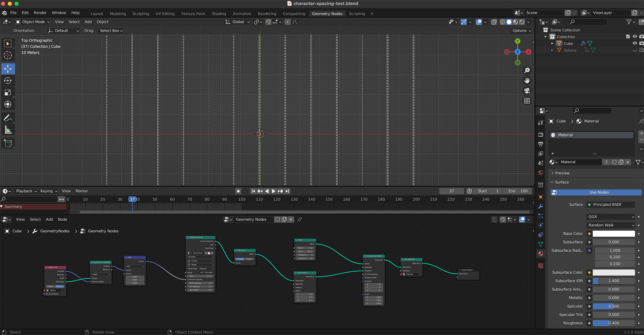
Task: Click frame 37 on timeline
Action: pos(133,199)
